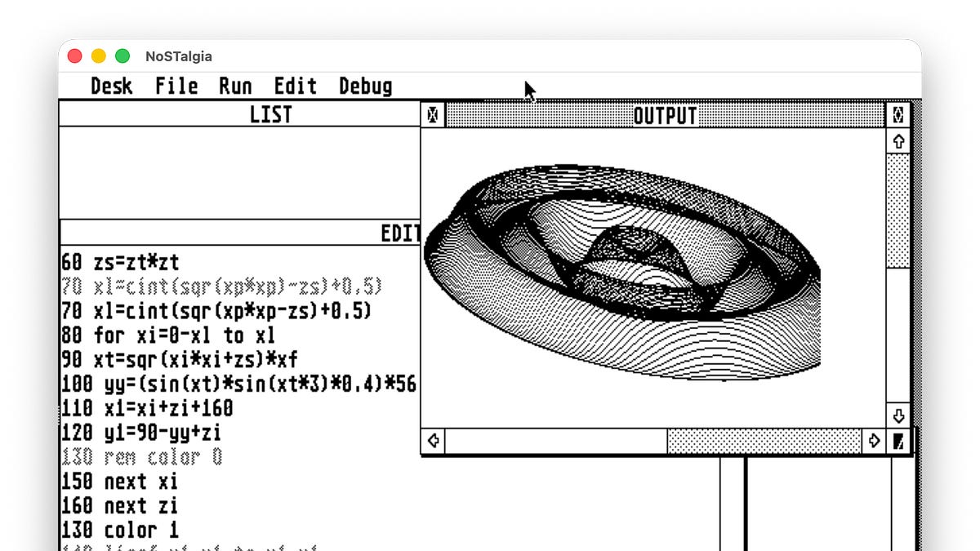Open the Desk menu
Screen dimensions: 980x551
pyautogui.click(x=111, y=86)
